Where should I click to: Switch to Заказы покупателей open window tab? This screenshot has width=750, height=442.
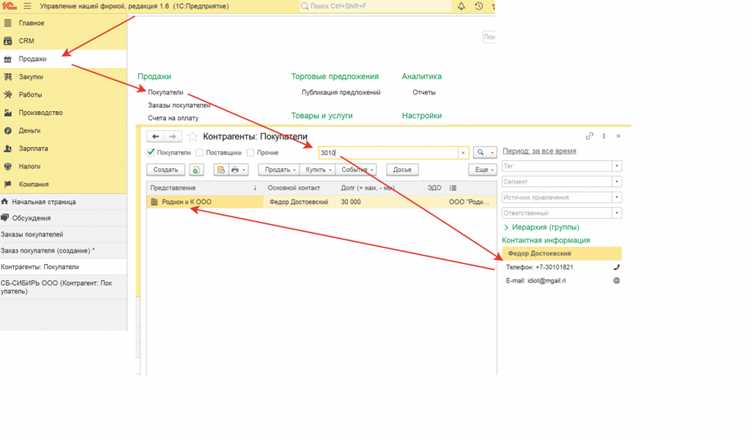click(63, 234)
